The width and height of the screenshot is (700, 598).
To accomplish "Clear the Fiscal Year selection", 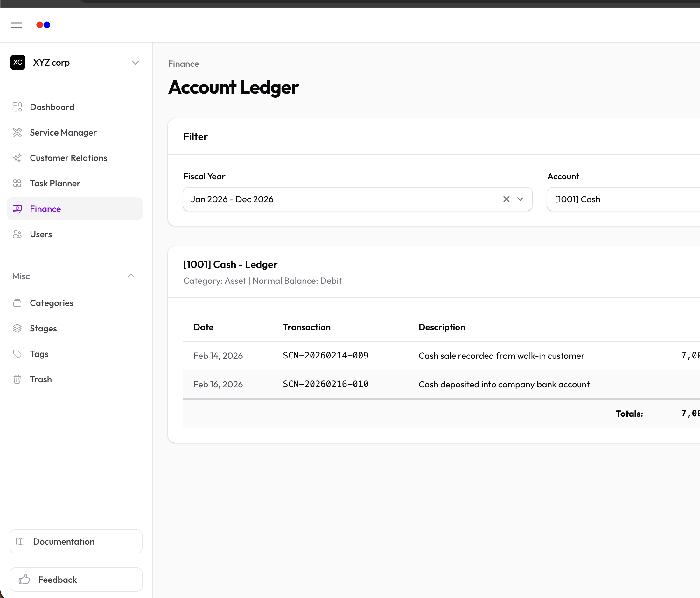I will 506,199.
